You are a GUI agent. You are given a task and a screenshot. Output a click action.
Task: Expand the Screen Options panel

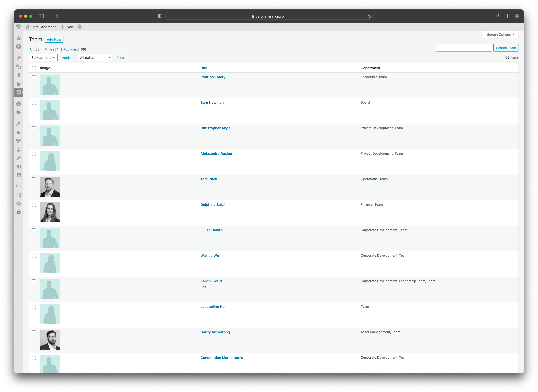click(500, 35)
